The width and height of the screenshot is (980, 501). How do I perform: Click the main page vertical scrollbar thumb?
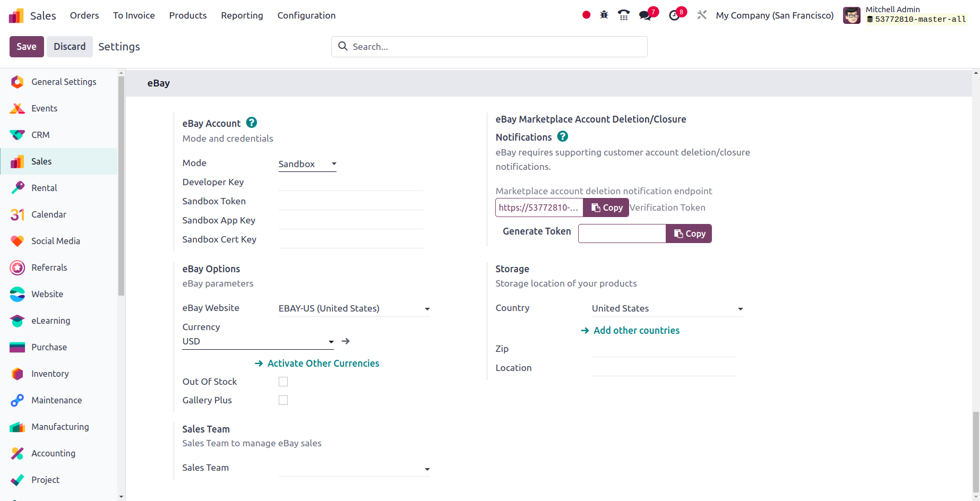(x=976, y=452)
